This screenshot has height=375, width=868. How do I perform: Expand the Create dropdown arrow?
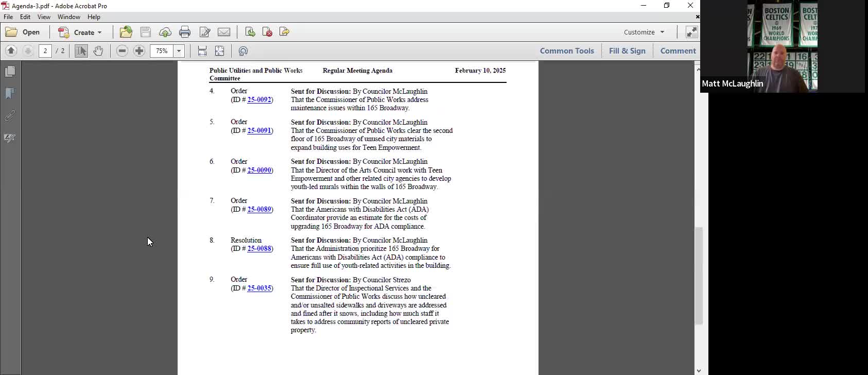(99, 32)
